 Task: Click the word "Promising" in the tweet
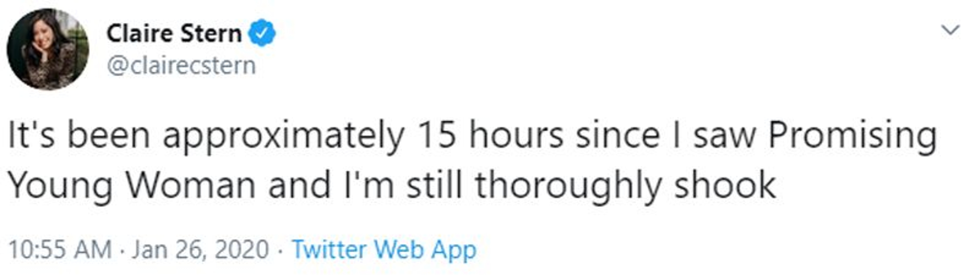coord(852,136)
